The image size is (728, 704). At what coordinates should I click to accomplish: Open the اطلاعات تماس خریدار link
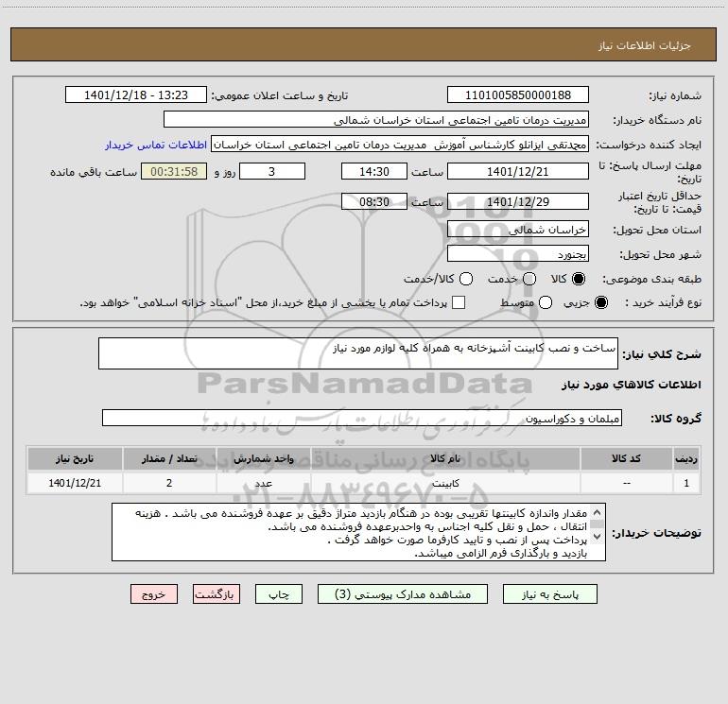click(x=156, y=145)
